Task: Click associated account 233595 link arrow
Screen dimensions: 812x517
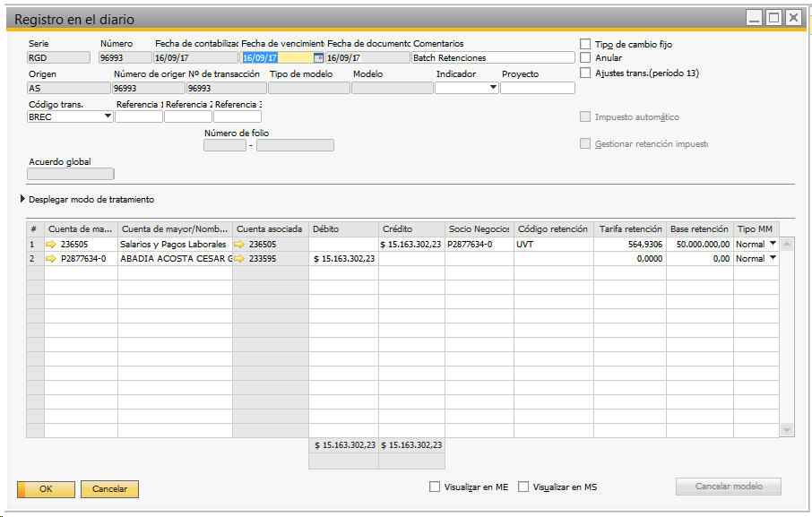Action: [x=239, y=259]
